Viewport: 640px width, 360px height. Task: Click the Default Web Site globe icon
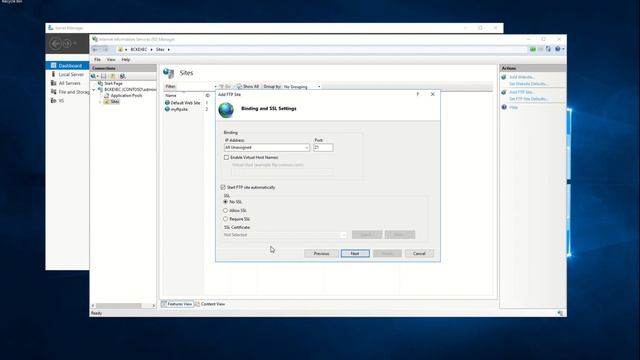coord(167,103)
